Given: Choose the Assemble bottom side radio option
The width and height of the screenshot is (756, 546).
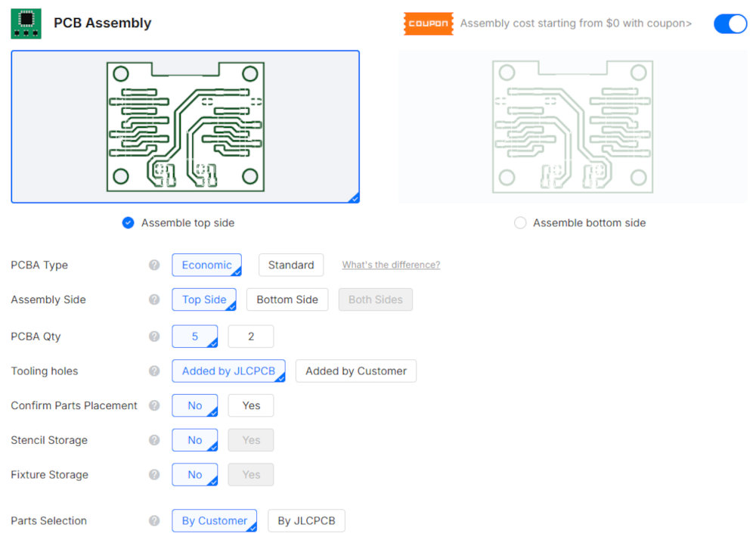Looking at the screenshot, I should click(x=520, y=223).
